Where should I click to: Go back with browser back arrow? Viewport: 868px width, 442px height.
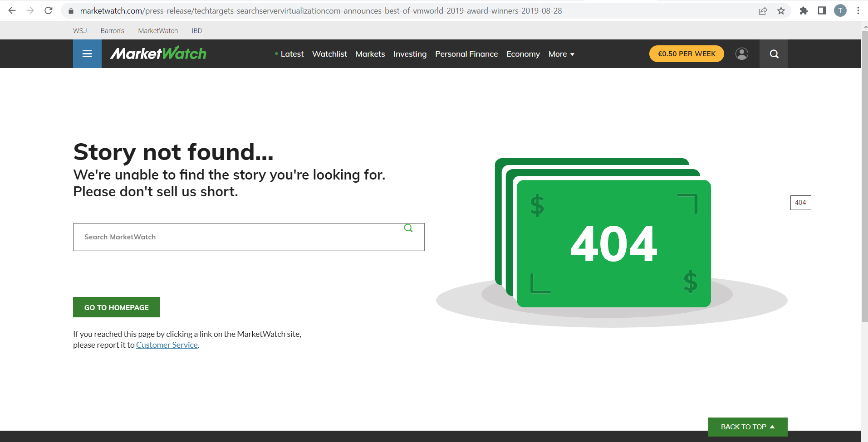click(12, 10)
